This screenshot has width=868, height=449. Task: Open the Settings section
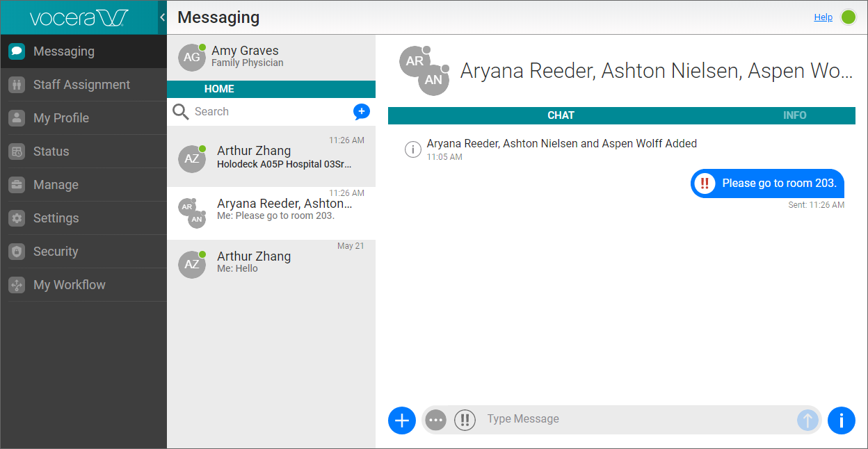(56, 218)
